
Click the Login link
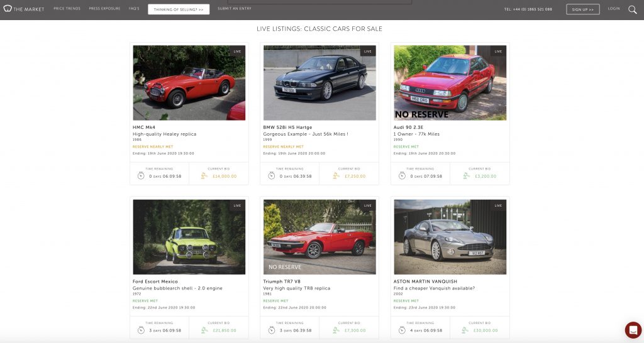pos(614,9)
